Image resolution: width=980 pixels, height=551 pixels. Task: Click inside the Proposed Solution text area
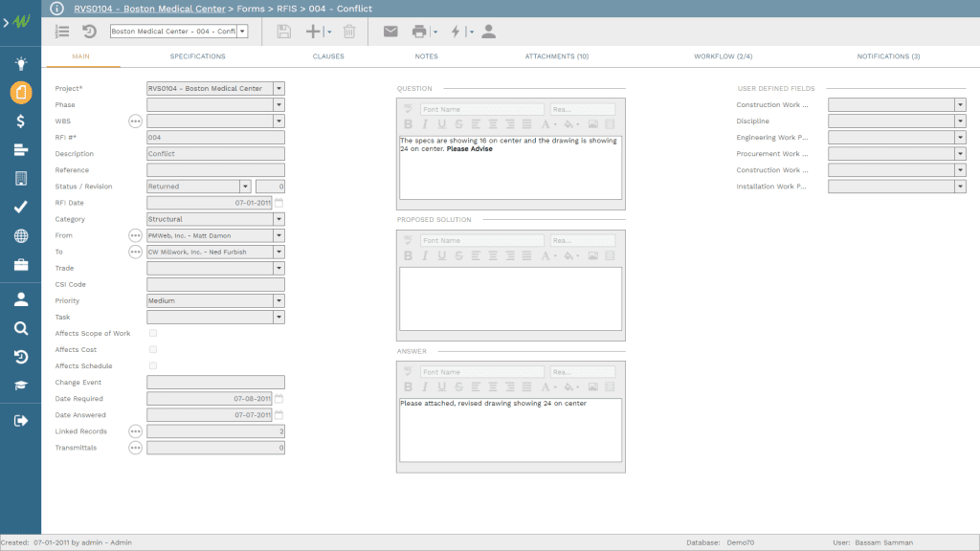pyautogui.click(x=511, y=298)
